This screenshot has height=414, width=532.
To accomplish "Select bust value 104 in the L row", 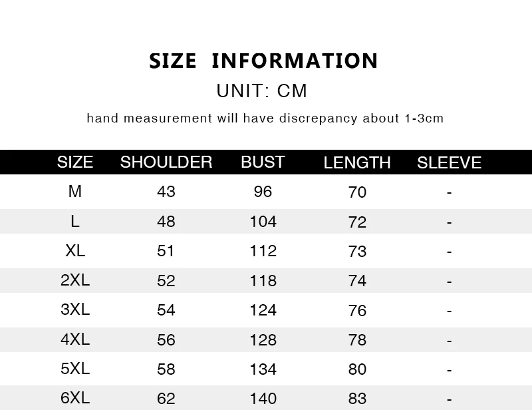I will pyautogui.click(x=263, y=222).
